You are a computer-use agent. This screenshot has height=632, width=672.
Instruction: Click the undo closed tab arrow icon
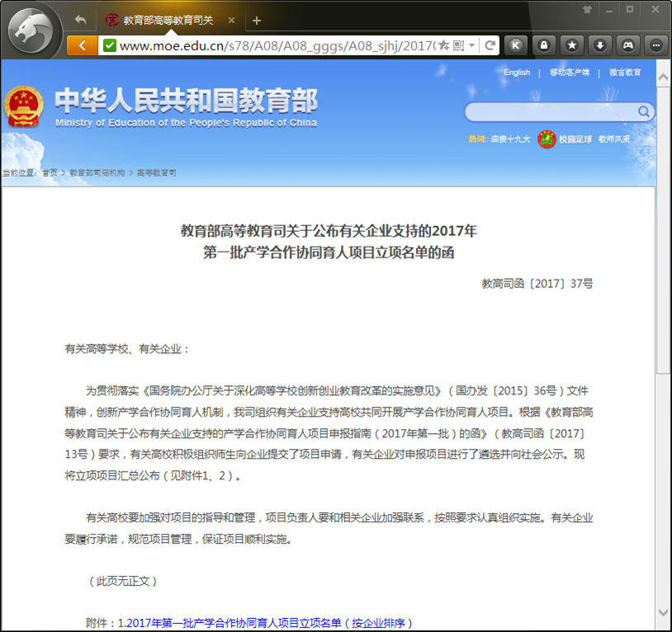coord(80,20)
